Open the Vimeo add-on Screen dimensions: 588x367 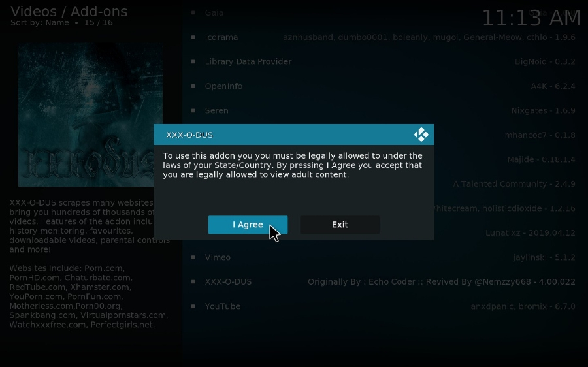pyautogui.click(x=384, y=257)
